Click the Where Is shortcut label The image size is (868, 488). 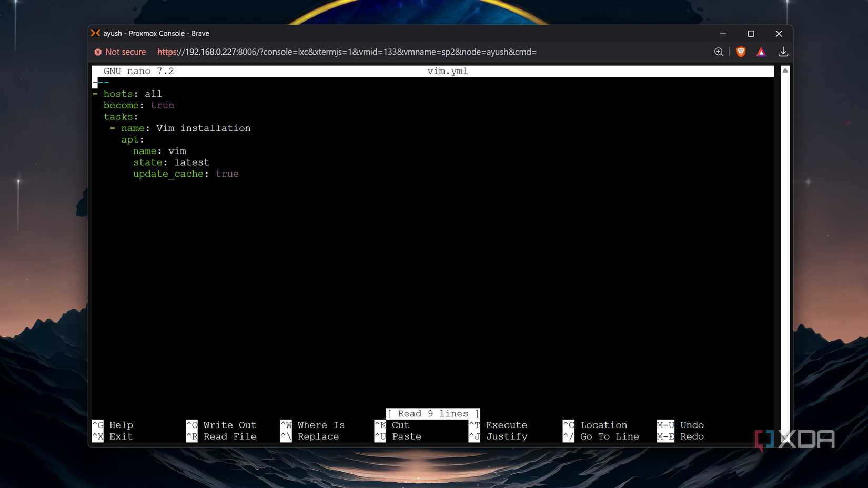pyautogui.click(x=321, y=425)
